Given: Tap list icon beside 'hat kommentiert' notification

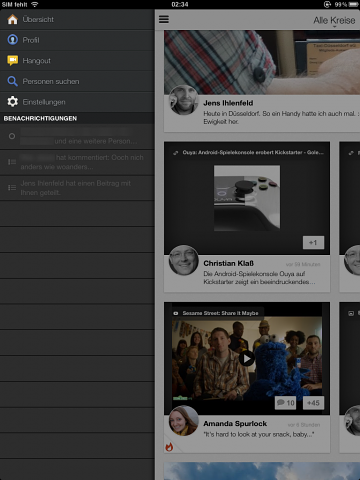Looking at the screenshot, I should tap(12, 162).
